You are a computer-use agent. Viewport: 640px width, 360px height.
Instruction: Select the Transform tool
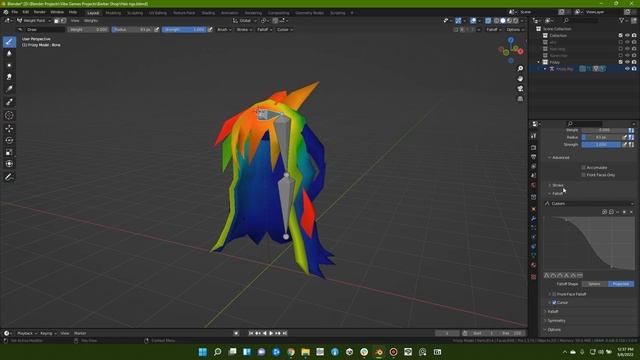pyautogui.click(x=9, y=164)
